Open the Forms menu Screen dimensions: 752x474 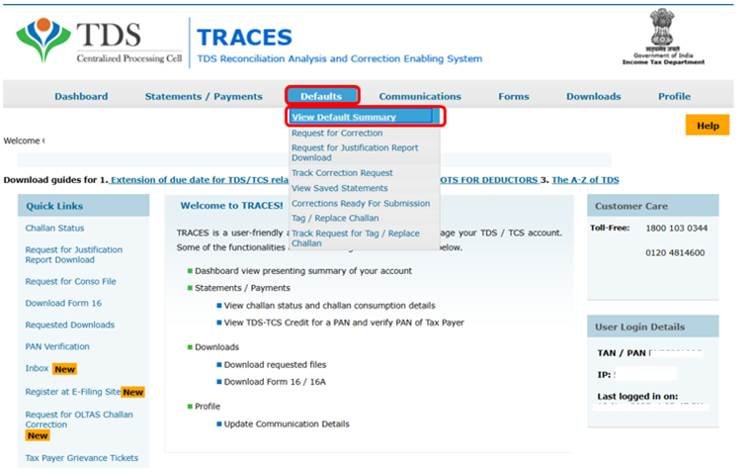click(x=513, y=97)
